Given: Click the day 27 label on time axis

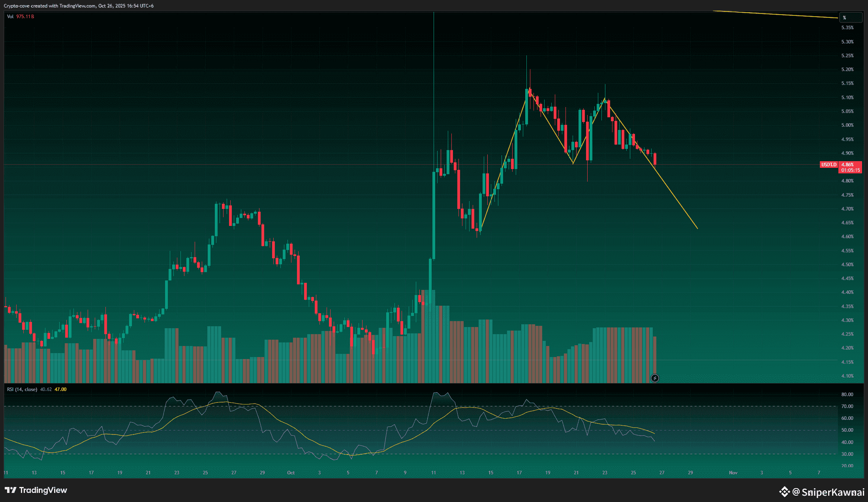Looking at the screenshot, I should 662,473.
